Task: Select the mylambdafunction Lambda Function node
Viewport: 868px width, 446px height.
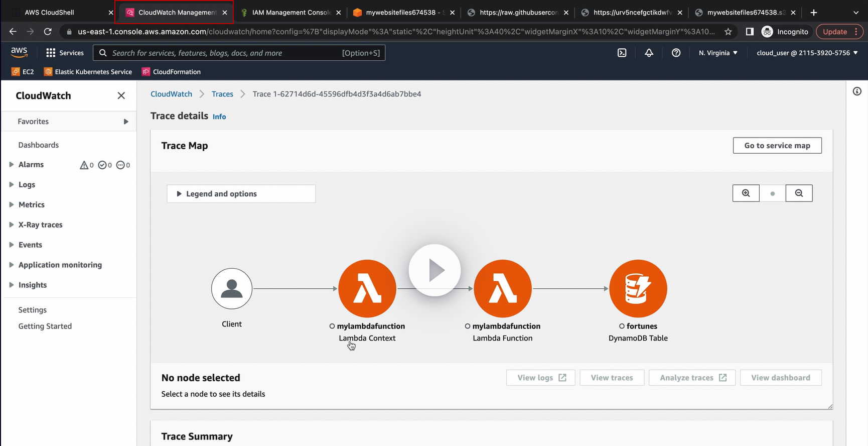Action: click(x=503, y=289)
